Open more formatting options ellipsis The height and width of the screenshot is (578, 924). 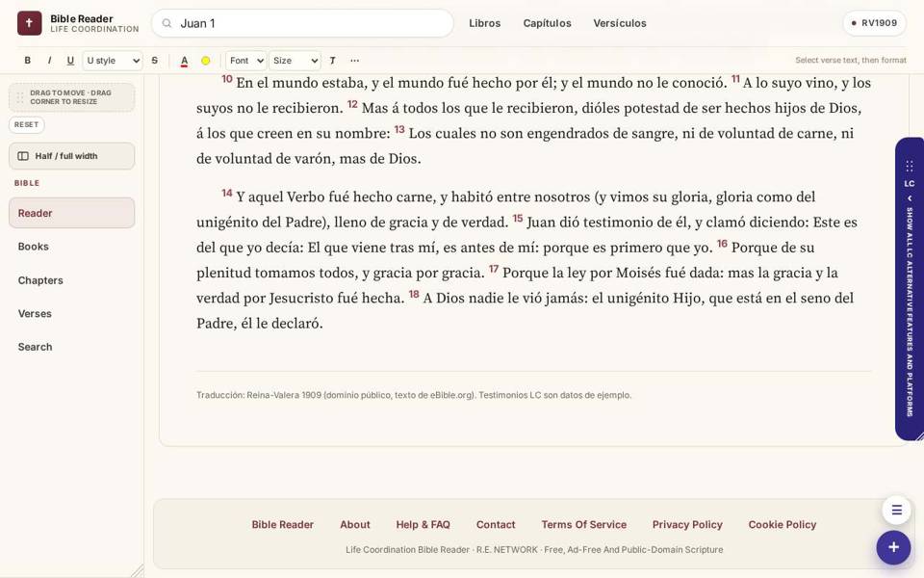pos(354,60)
